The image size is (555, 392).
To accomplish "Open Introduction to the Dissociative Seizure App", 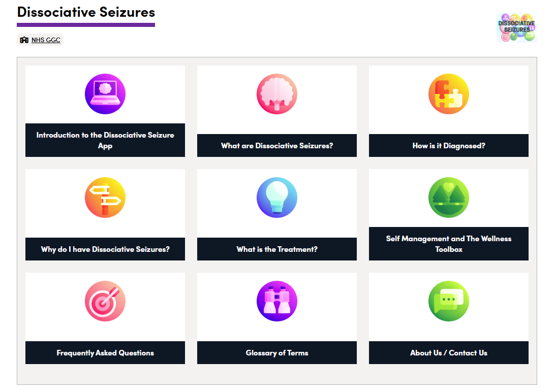I will point(105,140).
